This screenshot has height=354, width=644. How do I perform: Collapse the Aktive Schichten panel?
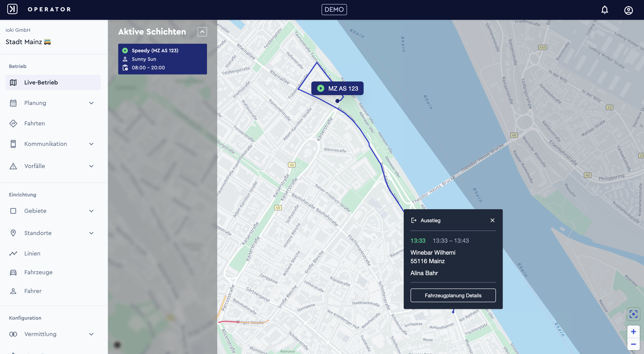tap(202, 32)
